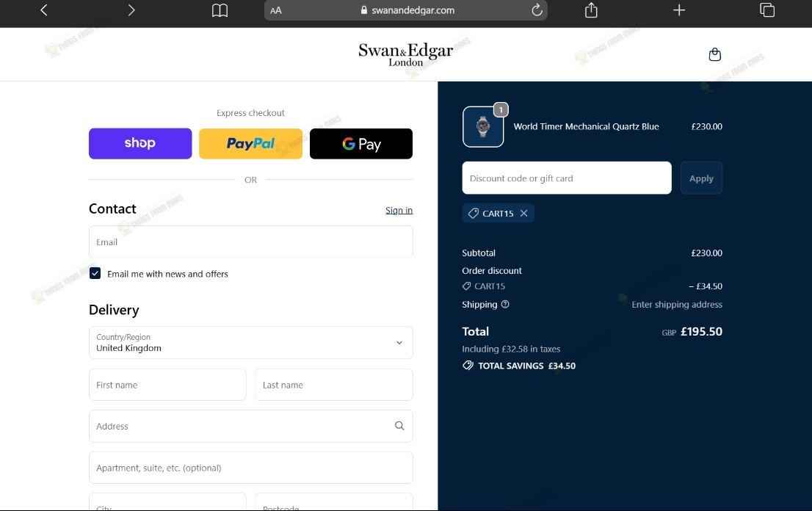
Task: Remove the CART15 discount code
Action: (x=524, y=214)
